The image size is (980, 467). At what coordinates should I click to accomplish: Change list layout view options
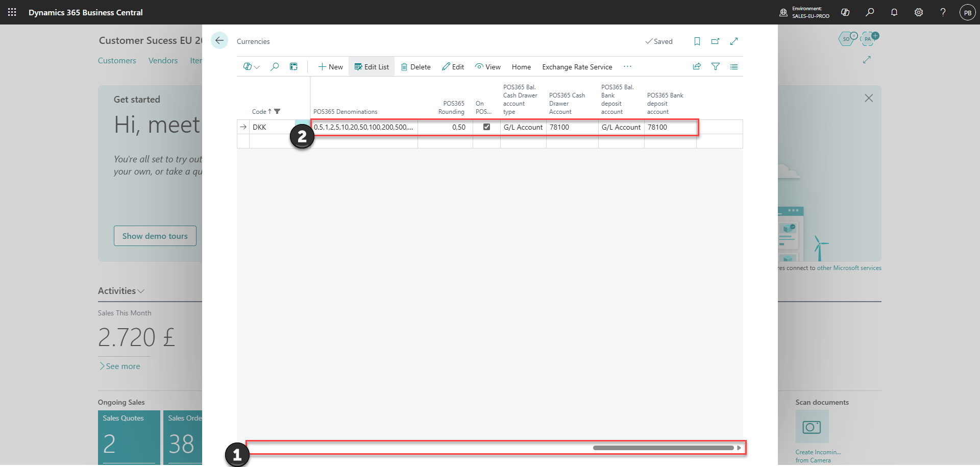pyautogui.click(x=734, y=66)
